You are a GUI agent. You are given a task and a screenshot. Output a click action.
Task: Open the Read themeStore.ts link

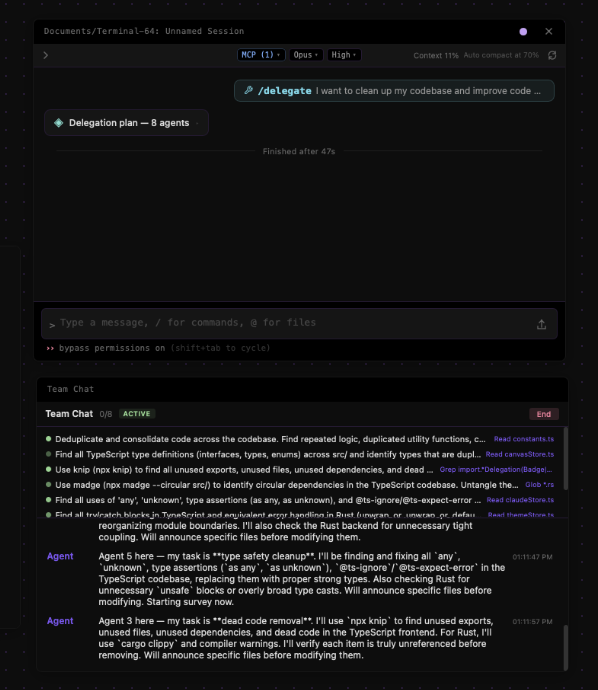[x=521, y=515]
